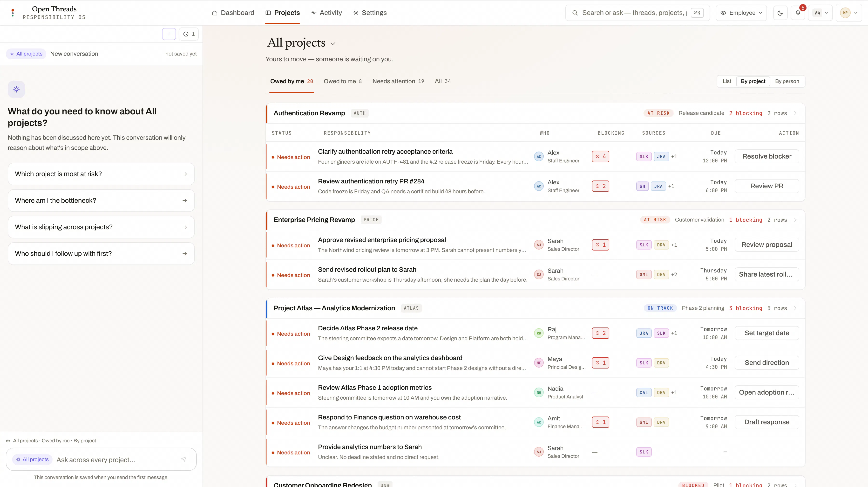
Task: Click DRV tag on pricing proposal row
Action: pos(661,245)
